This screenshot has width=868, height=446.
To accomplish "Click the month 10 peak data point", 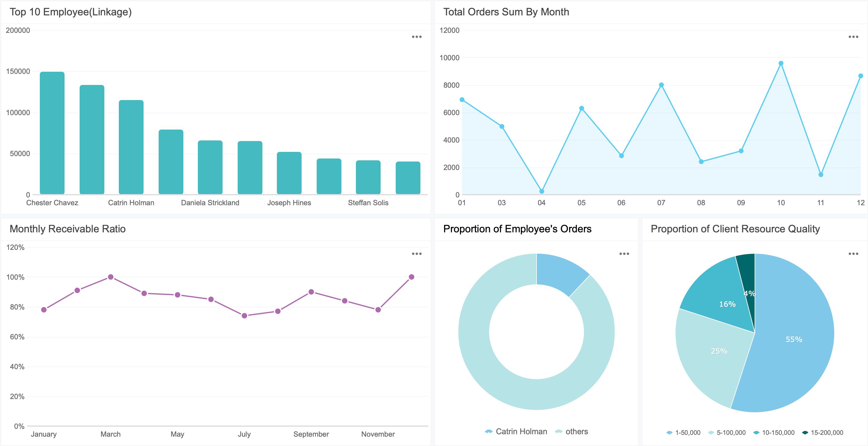I will [x=781, y=63].
